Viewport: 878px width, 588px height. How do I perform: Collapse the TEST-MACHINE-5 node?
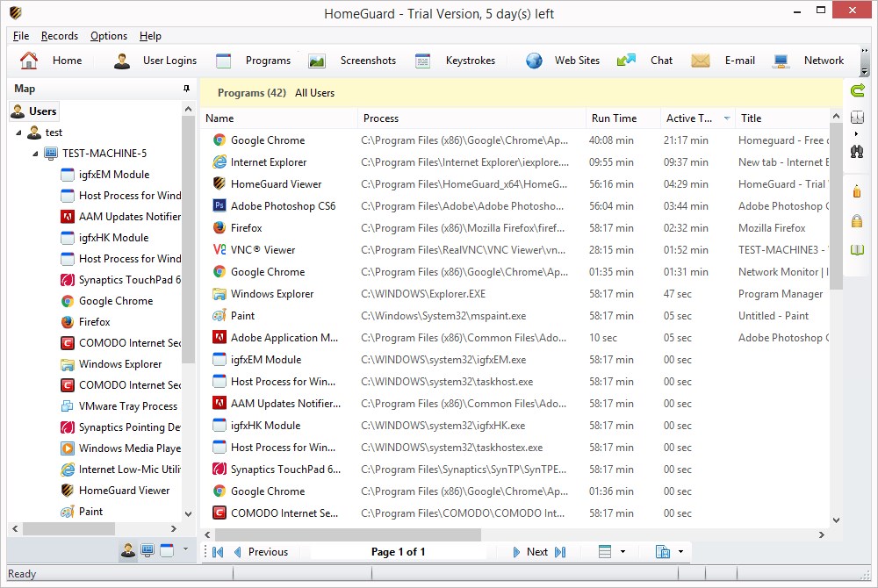click(35, 154)
